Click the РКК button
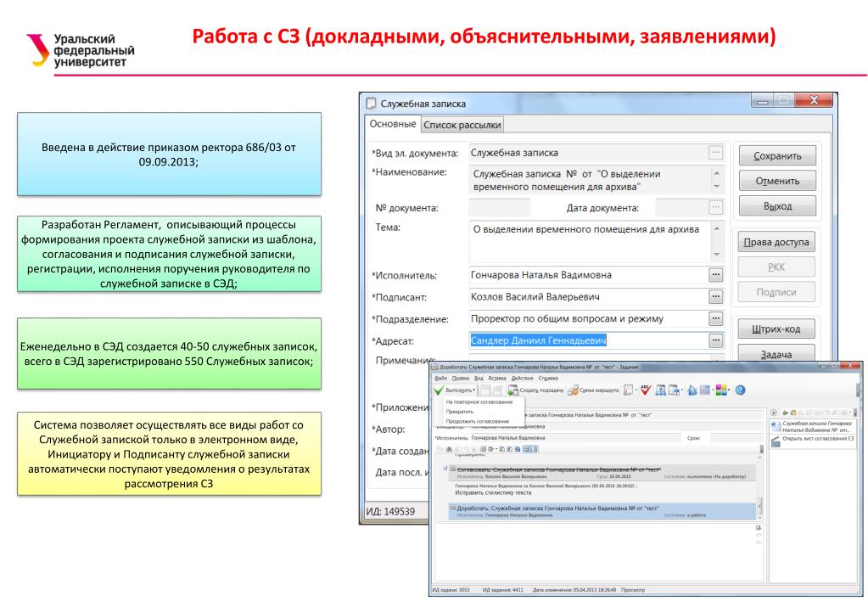This screenshot has width=868, height=601. (x=776, y=267)
